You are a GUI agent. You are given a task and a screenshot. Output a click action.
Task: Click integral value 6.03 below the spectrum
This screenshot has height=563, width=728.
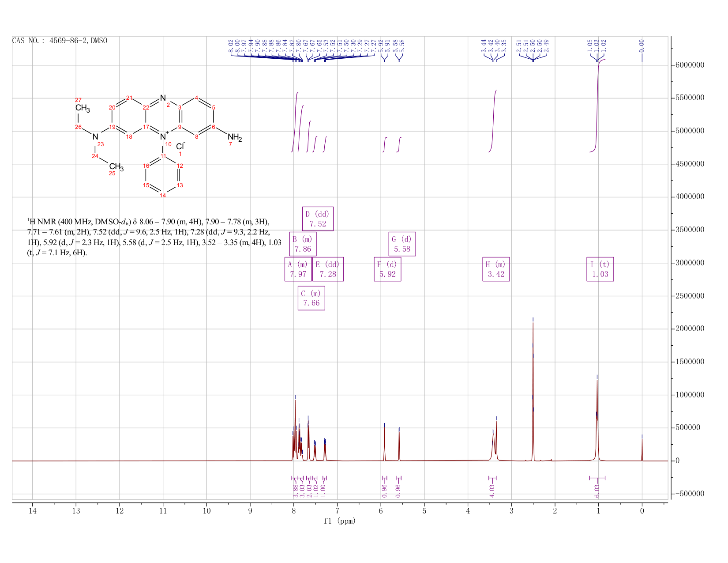click(597, 491)
